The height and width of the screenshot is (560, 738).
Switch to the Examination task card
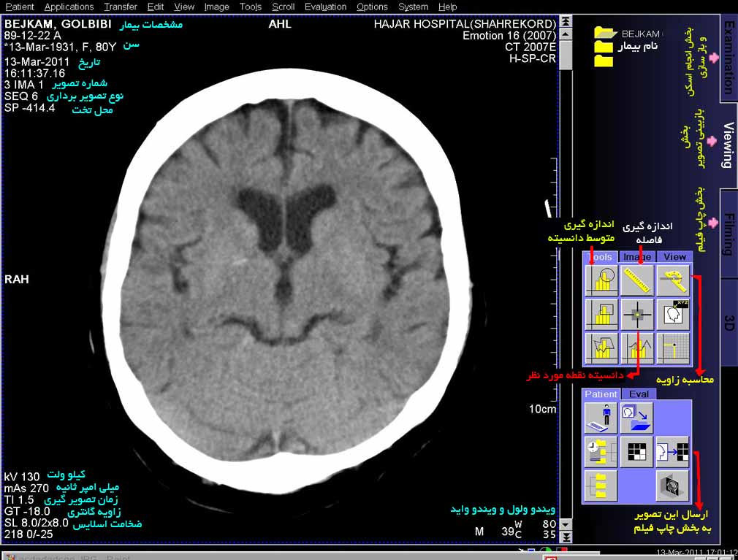[728, 58]
